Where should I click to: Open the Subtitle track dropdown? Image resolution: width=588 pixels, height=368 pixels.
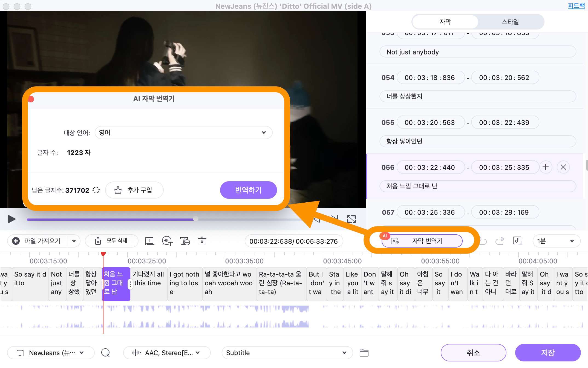pyautogui.click(x=287, y=353)
